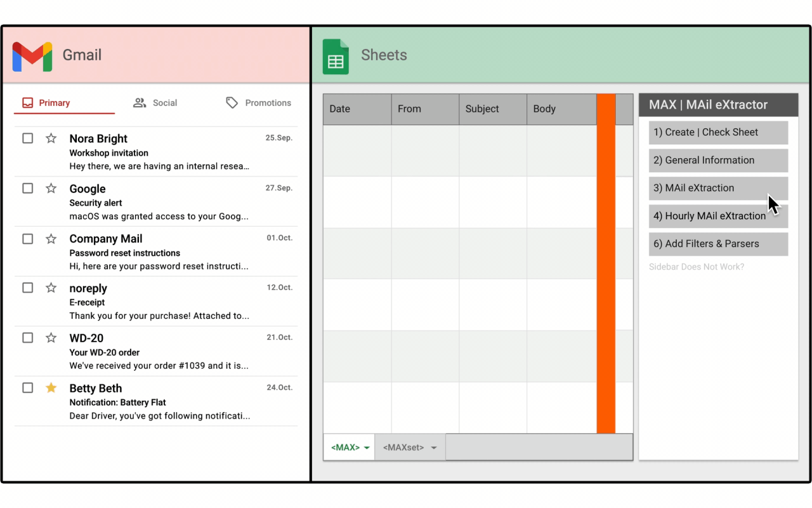Screen dimensions: 812x508
Task: Star the WD-20 order email
Action: click(x=51, y=338)
